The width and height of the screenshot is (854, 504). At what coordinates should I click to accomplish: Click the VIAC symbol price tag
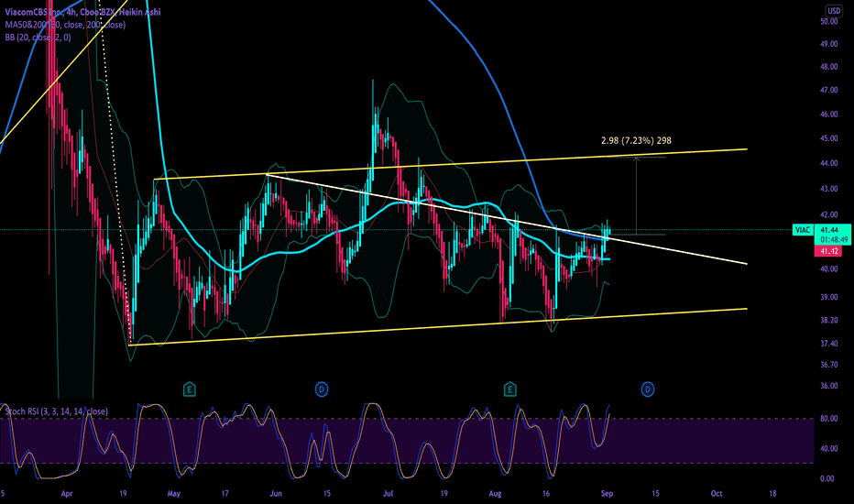coord(803,230)
